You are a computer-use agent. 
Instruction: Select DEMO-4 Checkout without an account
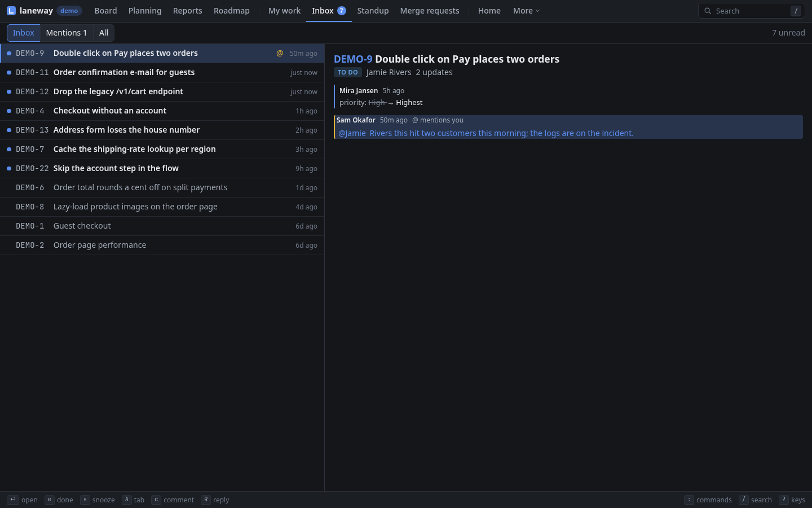[x=162, y=111]
